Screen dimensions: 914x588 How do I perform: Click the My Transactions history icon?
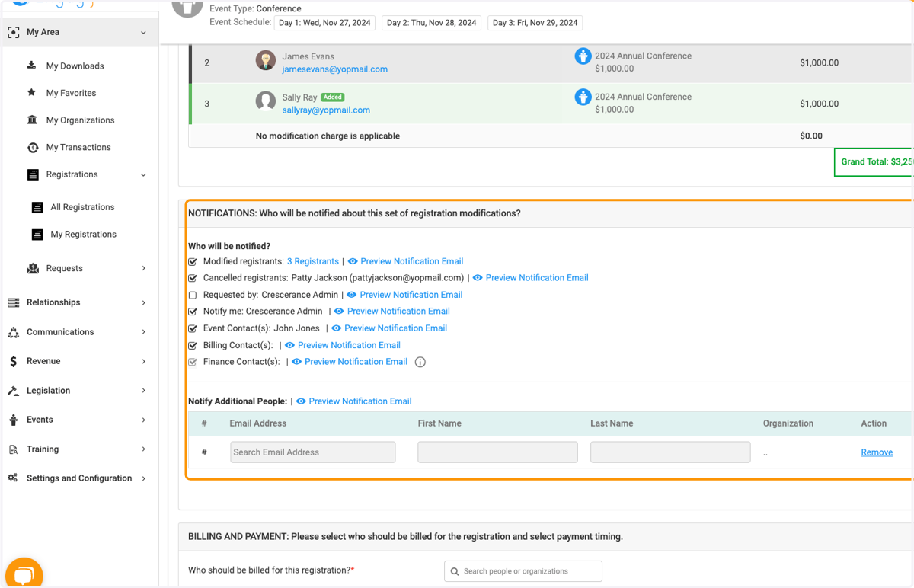(x=32, y=147)
